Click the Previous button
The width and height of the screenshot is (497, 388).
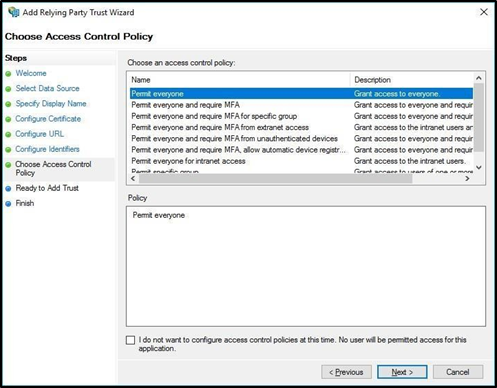tap(346, 372)
